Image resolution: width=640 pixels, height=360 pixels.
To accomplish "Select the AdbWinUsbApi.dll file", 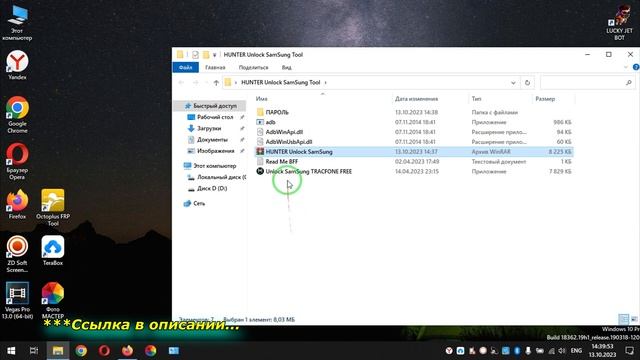I will 414,142.
